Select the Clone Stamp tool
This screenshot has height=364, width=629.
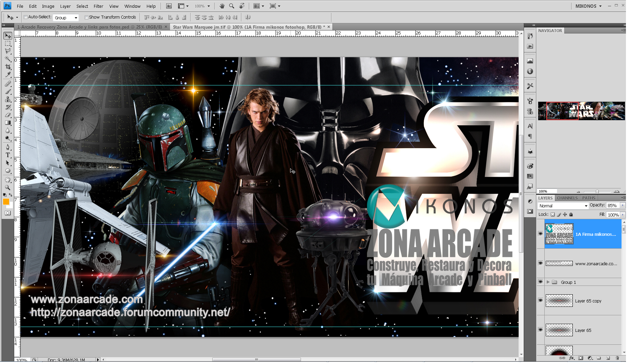(x=8, y=99)
